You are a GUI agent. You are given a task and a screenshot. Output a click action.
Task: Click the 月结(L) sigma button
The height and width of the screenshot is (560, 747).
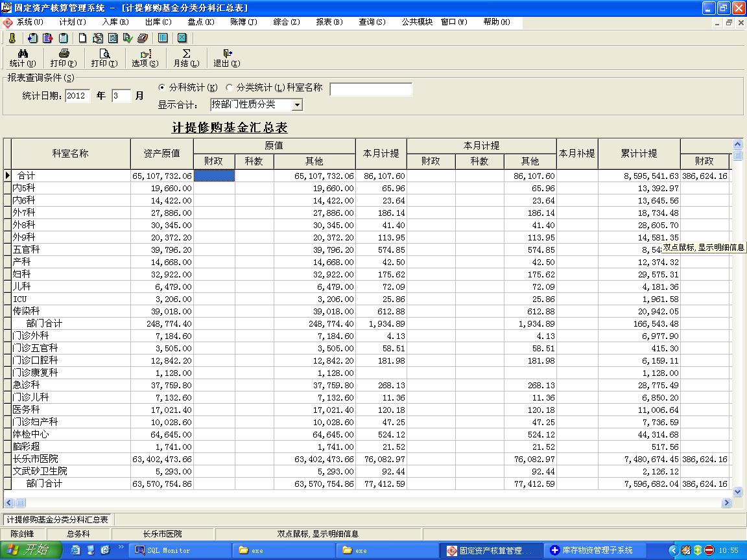click(186, 58)
